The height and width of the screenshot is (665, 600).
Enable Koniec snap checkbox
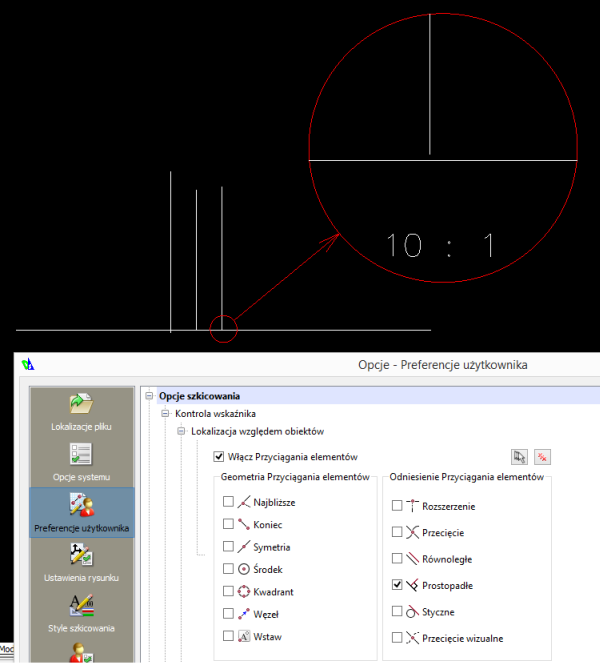[228, 524]
